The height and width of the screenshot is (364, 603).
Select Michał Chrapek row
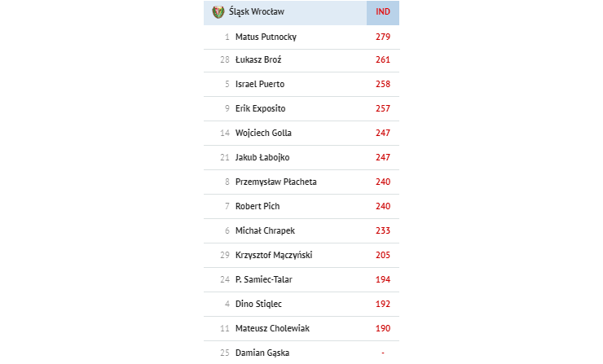click(301, 231)
